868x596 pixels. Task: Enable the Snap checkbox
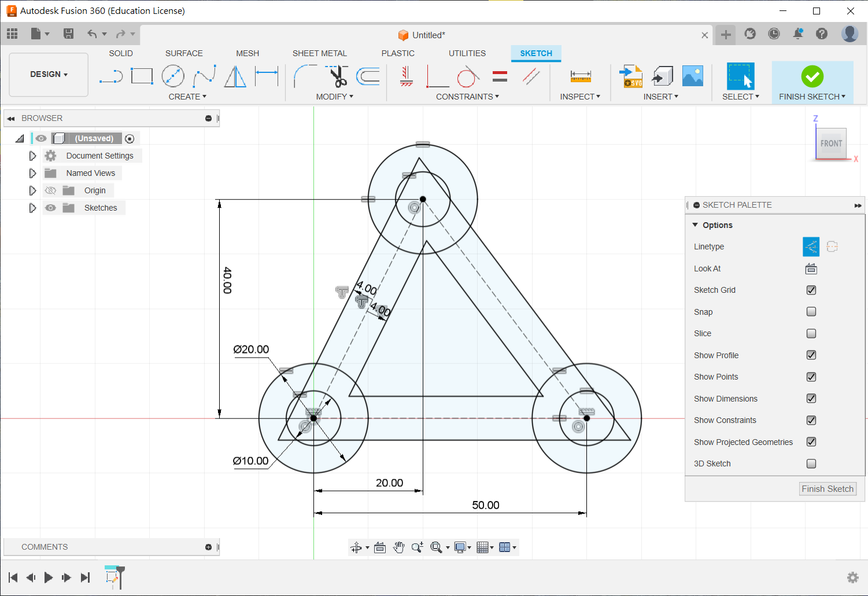click(811, 312)
